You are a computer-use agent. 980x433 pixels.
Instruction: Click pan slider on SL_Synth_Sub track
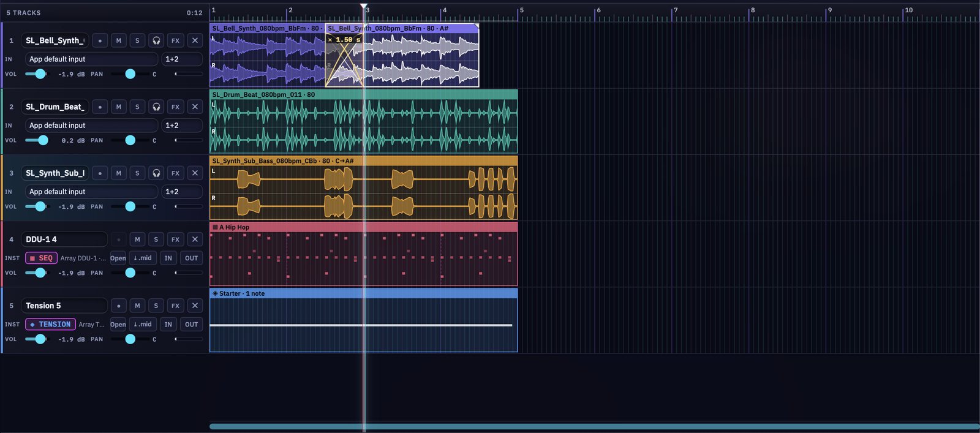pyautogui.click(x=130, y=206)
